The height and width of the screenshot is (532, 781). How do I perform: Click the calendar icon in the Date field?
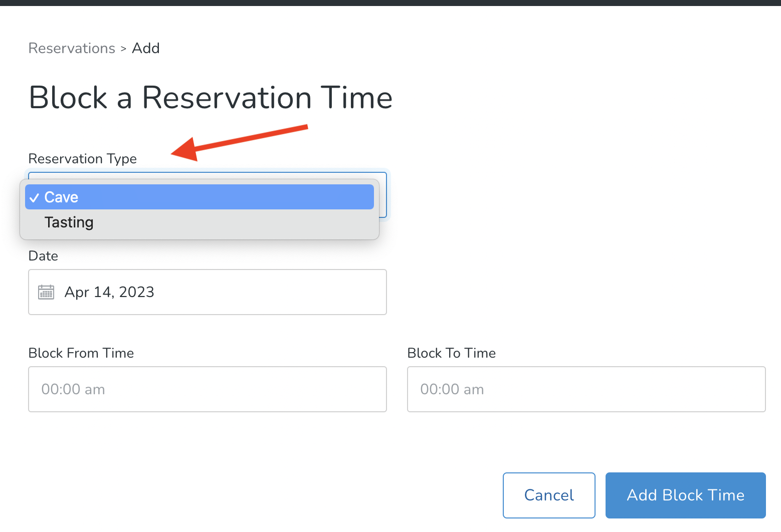(x=46, y=292)
